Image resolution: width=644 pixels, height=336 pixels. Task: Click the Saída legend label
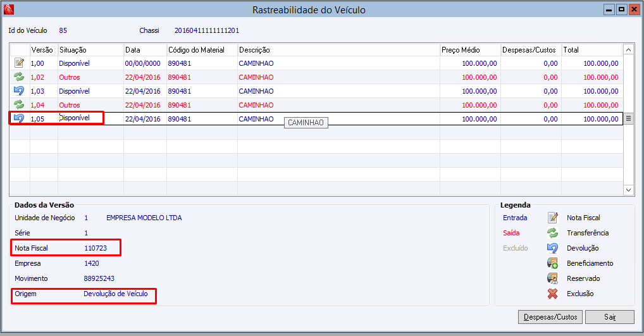[x=511, y=233]
